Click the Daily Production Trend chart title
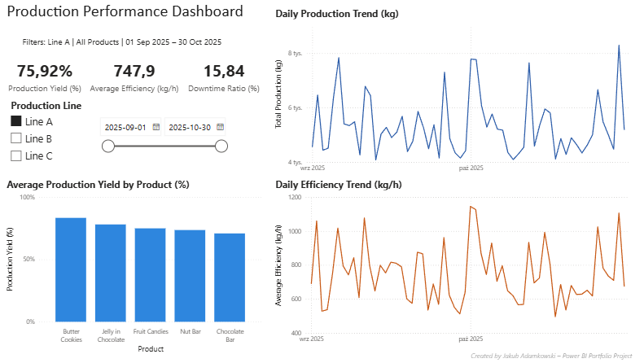This screenshot has height=363, width=644. [337, 14]
